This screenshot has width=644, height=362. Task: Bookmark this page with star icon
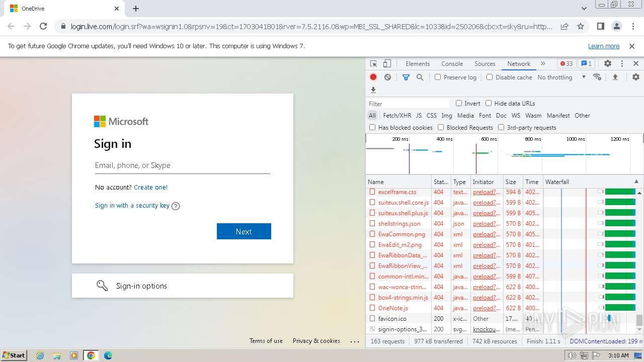pyautogui.click(x=581, y=26)
